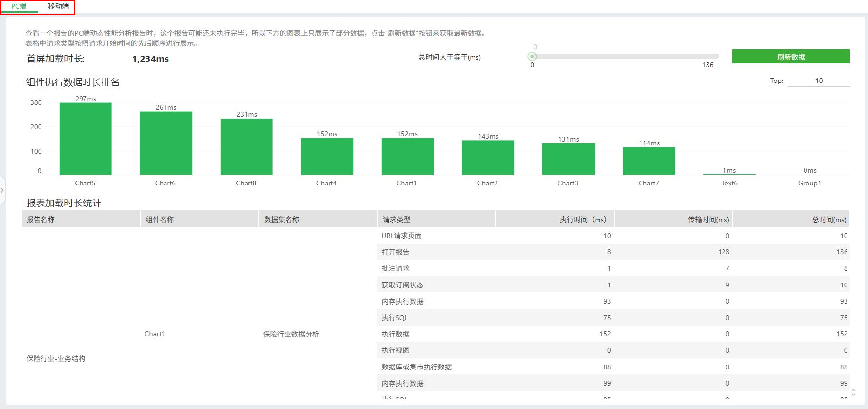Image resolution: width=868 pixels, height=409 pixels.
Task: Click the total time slider handle
Action: tap(532, 57)
